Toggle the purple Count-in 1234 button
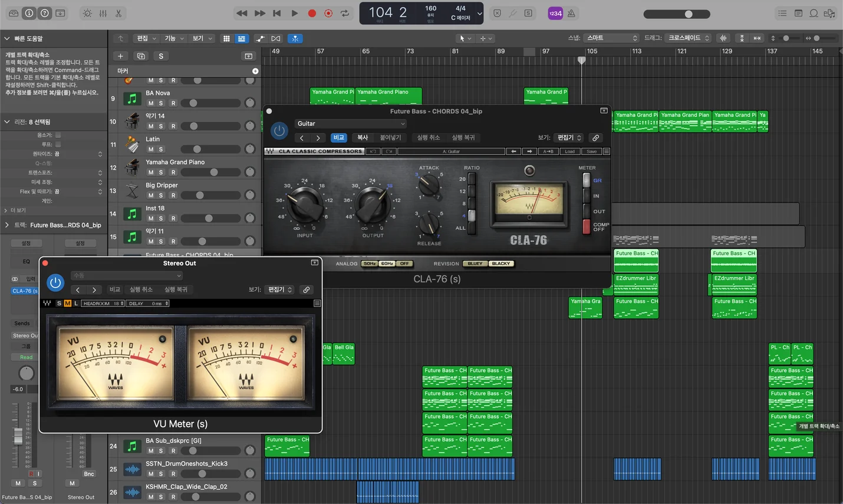Screen dimensions: 843x504 [x=555, y=13]
